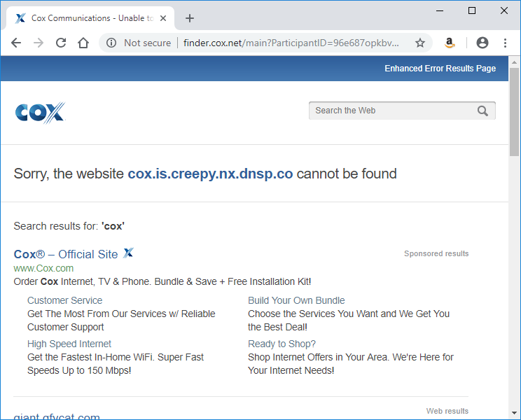Open the home page via house icon
The height and width of the screenshot is (420, 521).
pyautogui.click(x=83, y=43)
